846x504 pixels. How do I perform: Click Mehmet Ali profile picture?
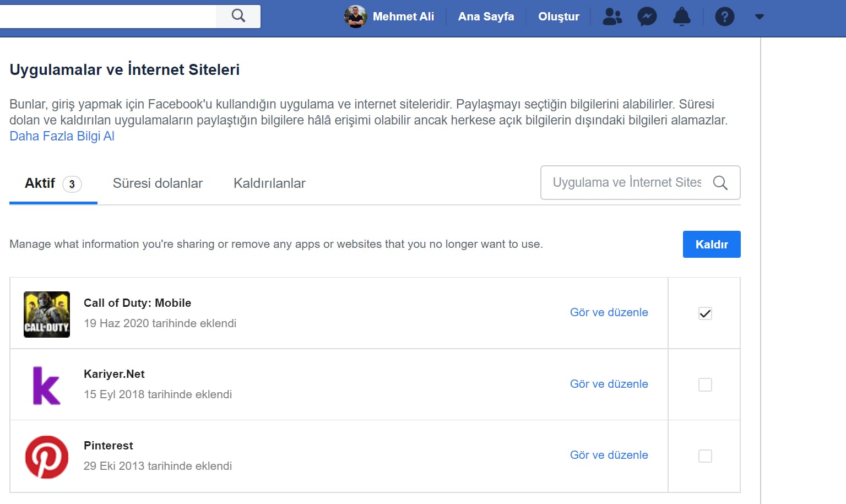click(355, 17)
